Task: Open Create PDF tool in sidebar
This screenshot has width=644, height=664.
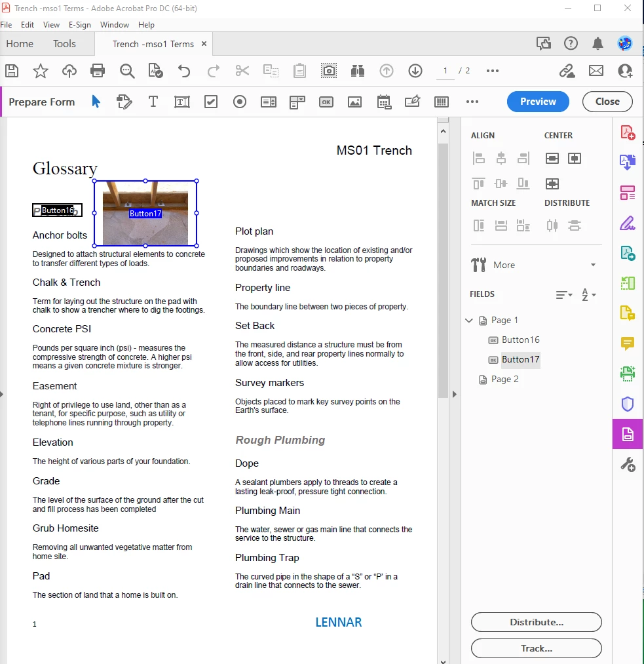Action: coord(628,132)
